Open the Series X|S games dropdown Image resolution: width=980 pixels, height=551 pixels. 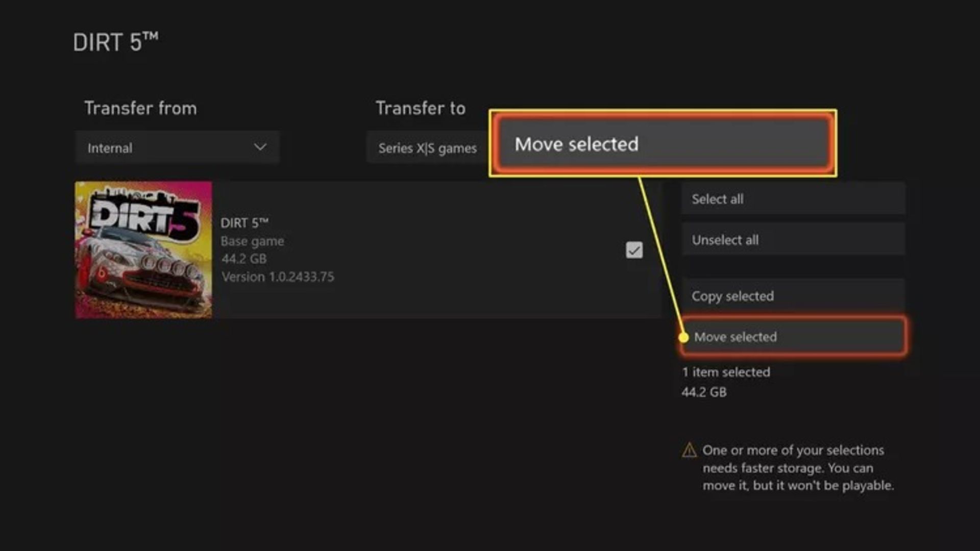(427, 148)
